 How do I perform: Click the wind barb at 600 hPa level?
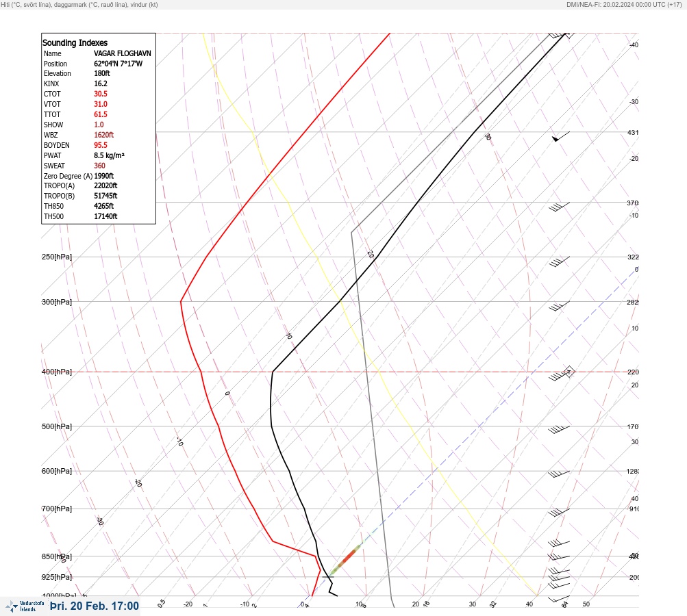click(559, 474)
